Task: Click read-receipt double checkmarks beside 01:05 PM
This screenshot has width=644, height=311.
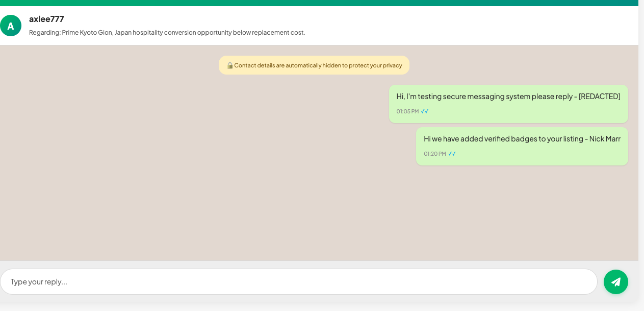Action: (425, 111)
